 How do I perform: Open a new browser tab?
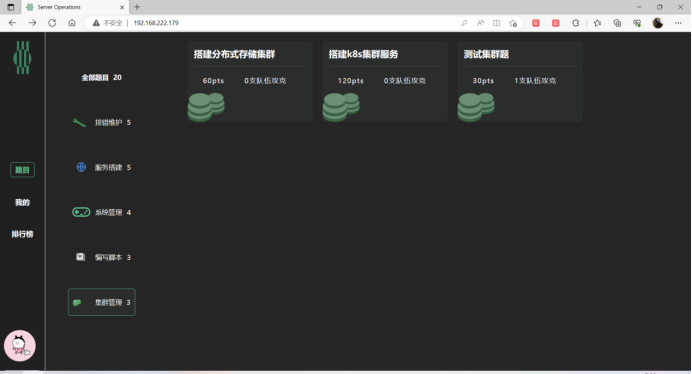click(x=137, y=7)
